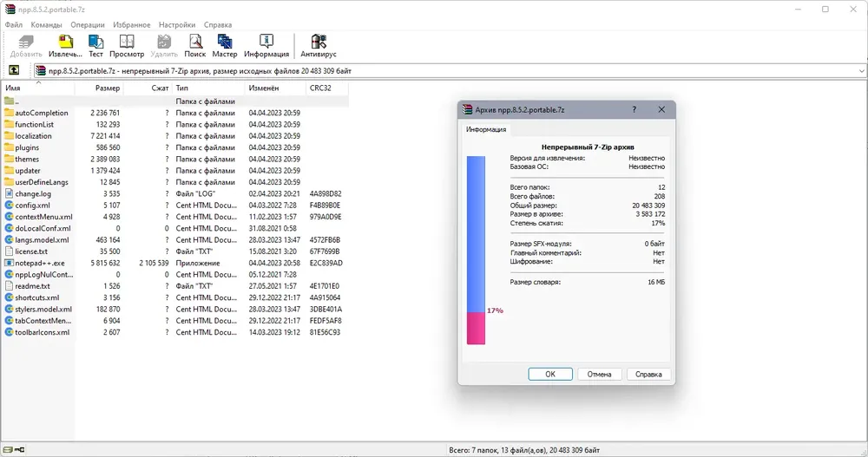The height and width of the screenshot is (457, 868).
Task: Click the drive icon in status bar
Action: coord(9,450)
